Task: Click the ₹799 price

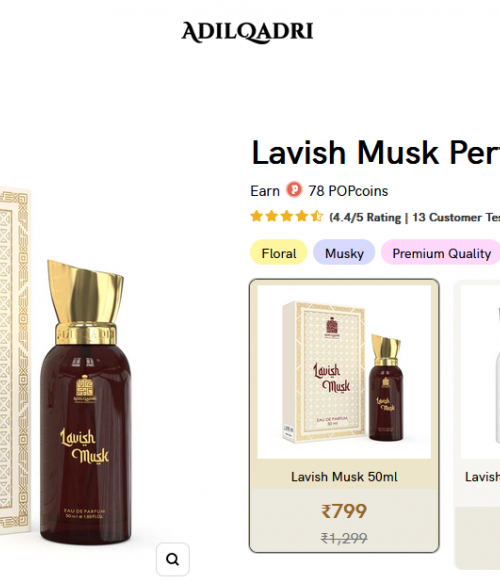Action: (x=344, y=511)
